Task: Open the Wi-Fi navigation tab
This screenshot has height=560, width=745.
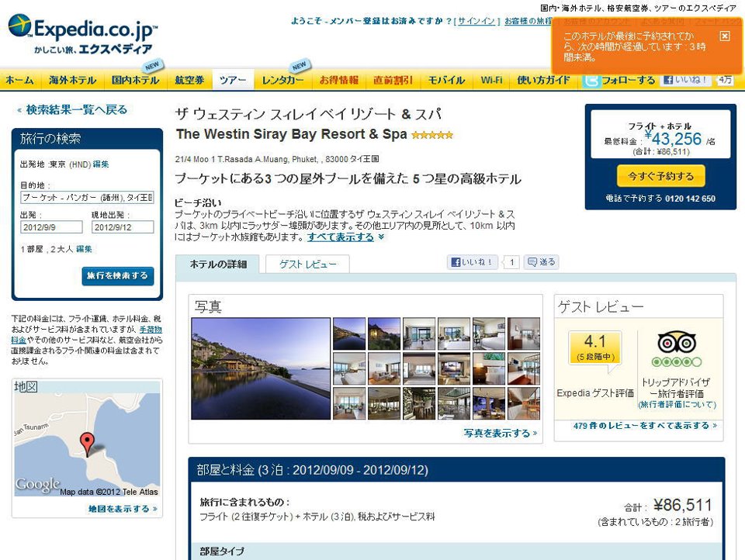Action: [x=491, y=80]
